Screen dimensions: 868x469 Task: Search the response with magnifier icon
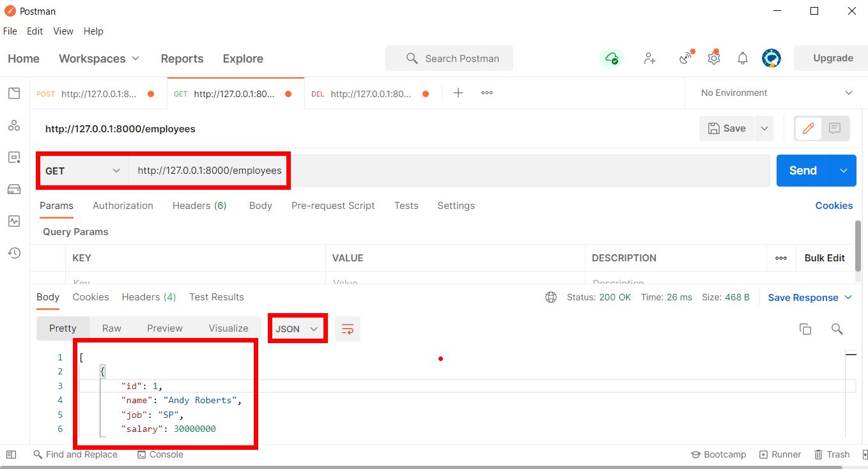pyautogui.click(x=837, y=329)
